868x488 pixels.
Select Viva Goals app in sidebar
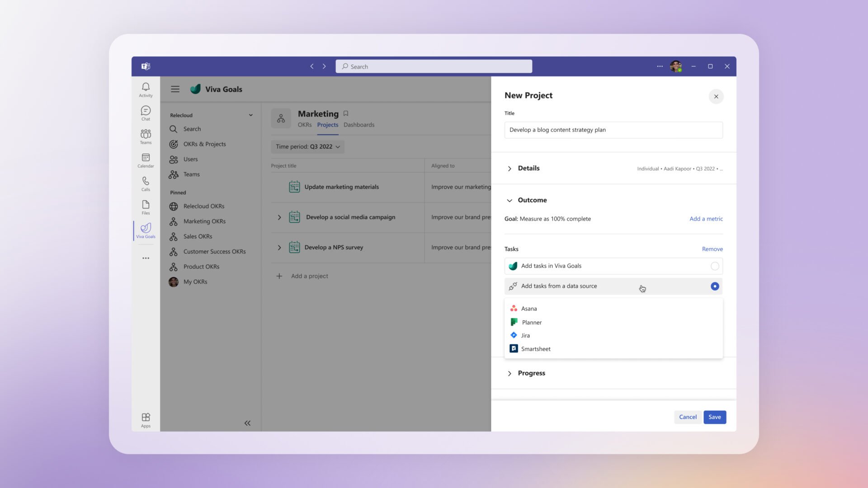point(146,230)
